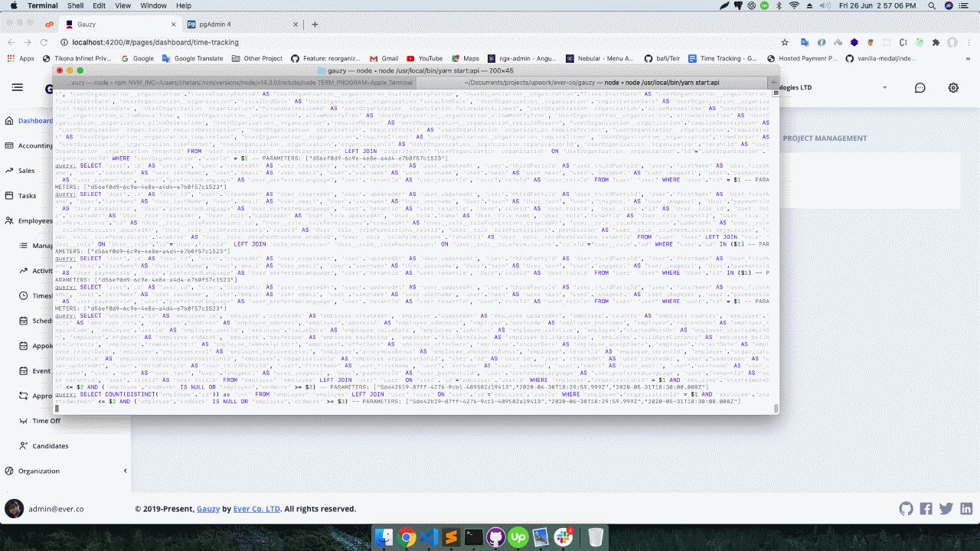The image size is (980, 551).
Task: Bookmark this page with the star icon
Action: (785, 43)
